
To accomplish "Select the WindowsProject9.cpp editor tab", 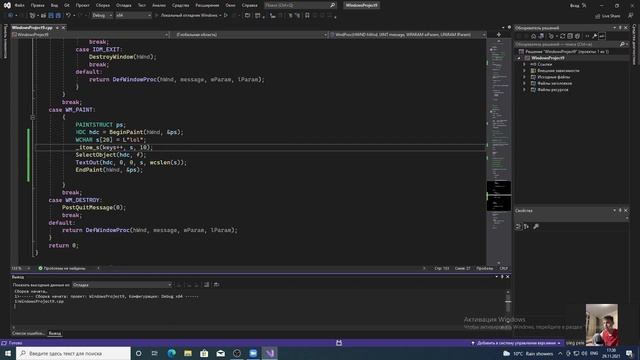I will 32,27.
